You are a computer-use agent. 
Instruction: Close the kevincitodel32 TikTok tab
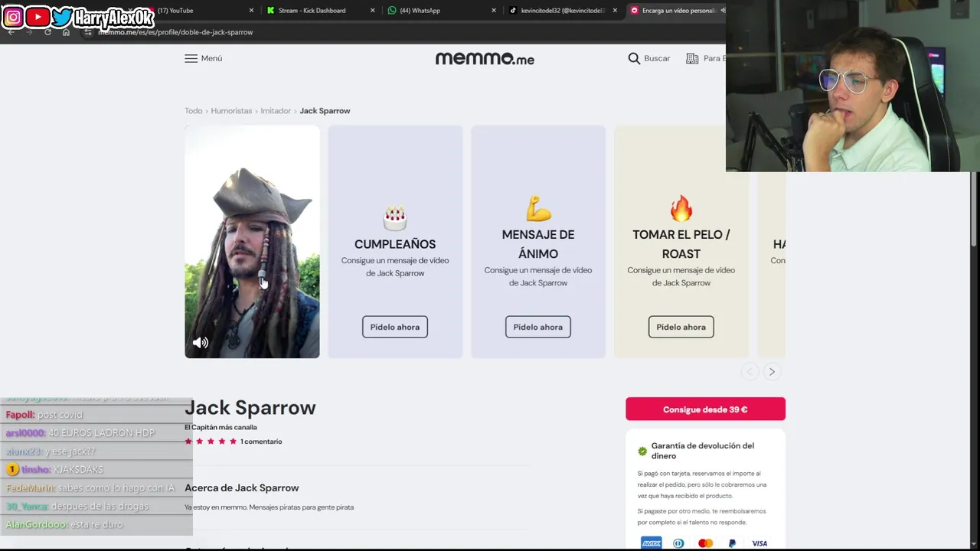[x=615, y=11]
